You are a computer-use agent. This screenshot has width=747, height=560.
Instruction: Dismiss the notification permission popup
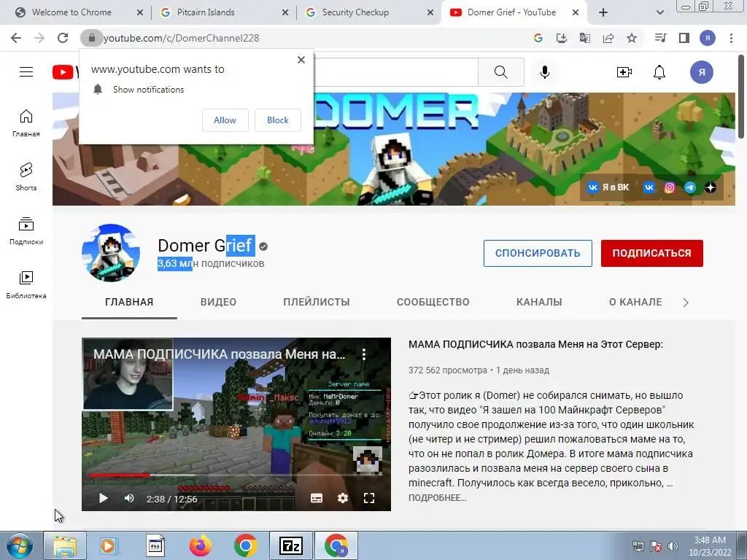coord(301,60)
